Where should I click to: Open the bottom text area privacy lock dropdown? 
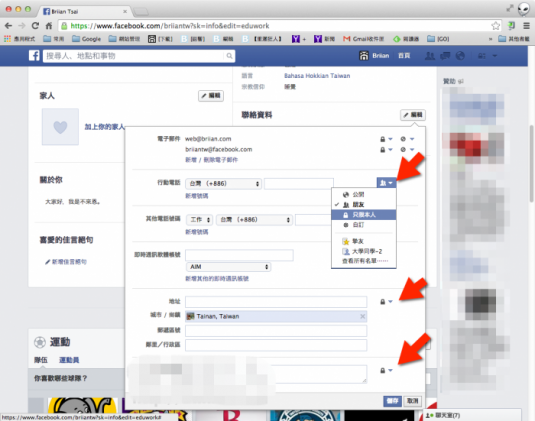click(386, 371)
